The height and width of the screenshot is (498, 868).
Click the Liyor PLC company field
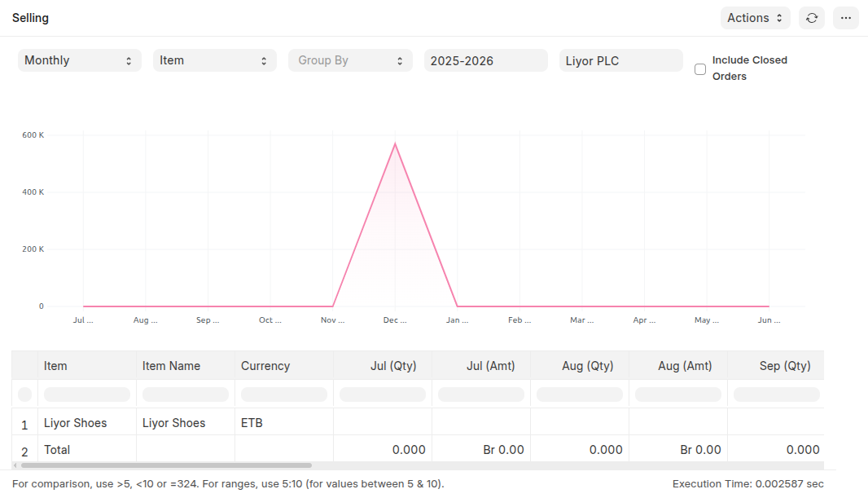[x=620, y=60]
